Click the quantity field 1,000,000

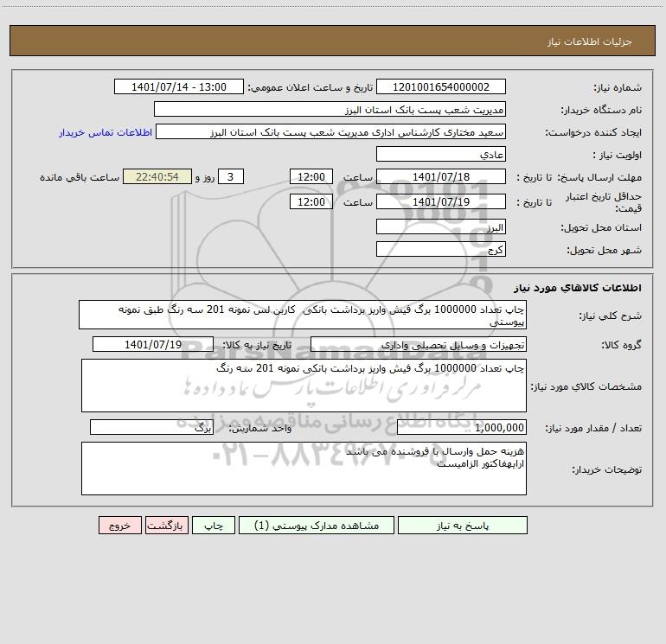click(x=462, y=427)
